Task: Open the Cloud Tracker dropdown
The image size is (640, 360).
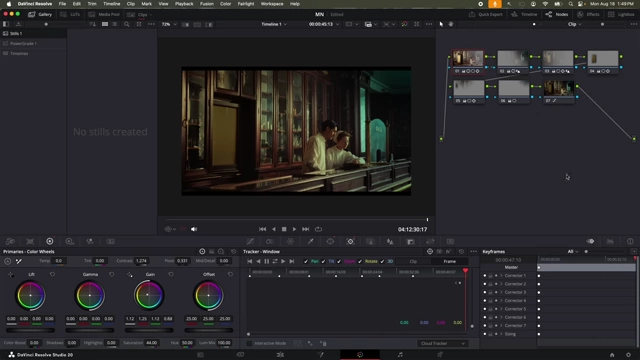Action: pos(442,343)
